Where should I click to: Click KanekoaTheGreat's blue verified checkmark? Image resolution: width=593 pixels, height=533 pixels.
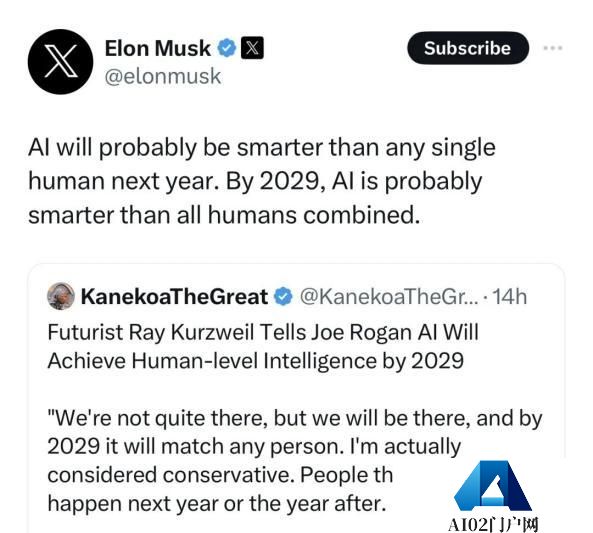283,296
